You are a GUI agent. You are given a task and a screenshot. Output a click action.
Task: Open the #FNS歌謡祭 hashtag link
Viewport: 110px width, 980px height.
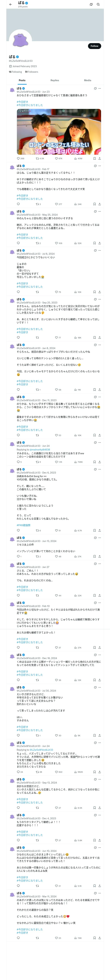point(23,525)
